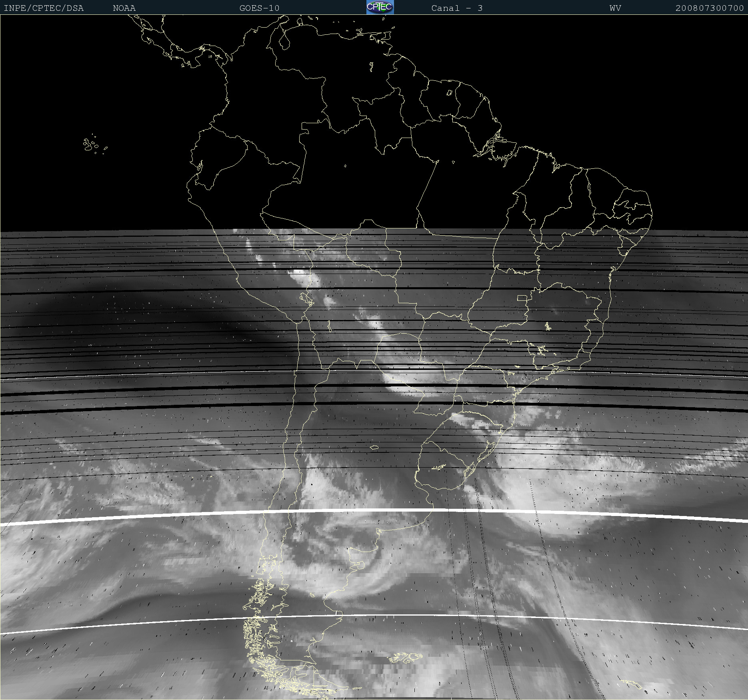This screenshot has width=748, height=700.
Task: Click the NOAA label in the header
Action: tap(124, 8)
